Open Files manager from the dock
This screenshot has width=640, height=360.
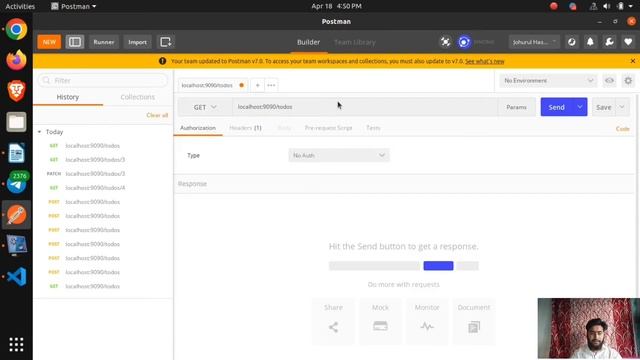click(x=16, y=122)
